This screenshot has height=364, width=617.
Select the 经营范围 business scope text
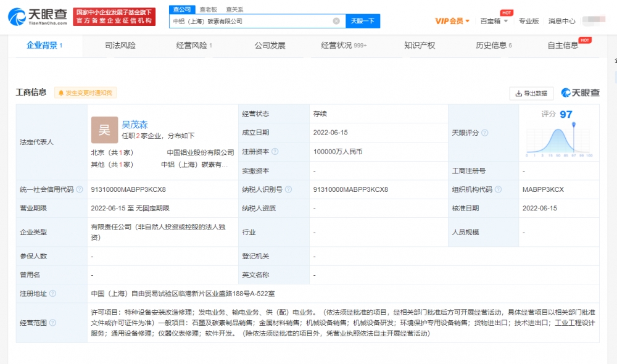pos(342,323)
